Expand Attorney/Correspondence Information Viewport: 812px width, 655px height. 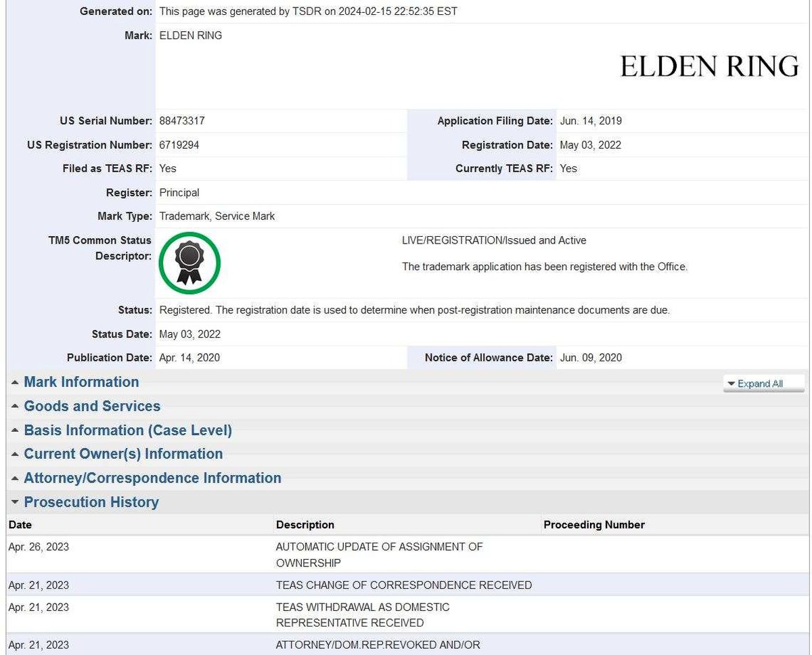[152, 478]
